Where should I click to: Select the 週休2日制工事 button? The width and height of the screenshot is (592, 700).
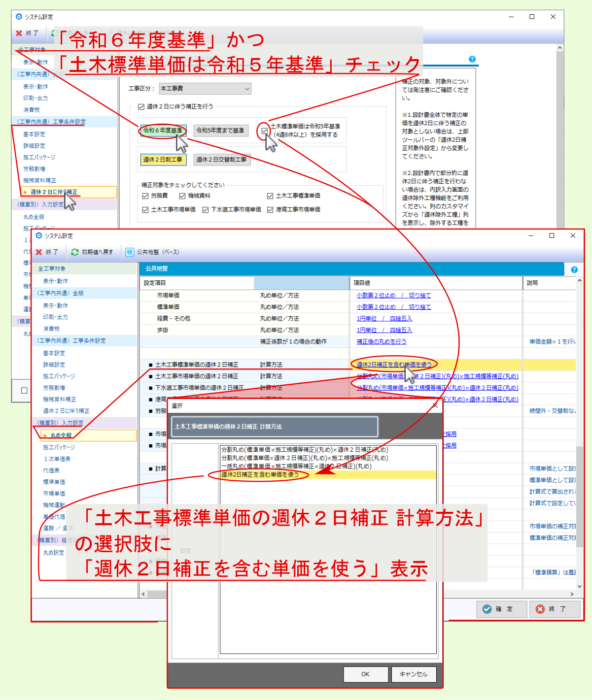coord(163,160)
